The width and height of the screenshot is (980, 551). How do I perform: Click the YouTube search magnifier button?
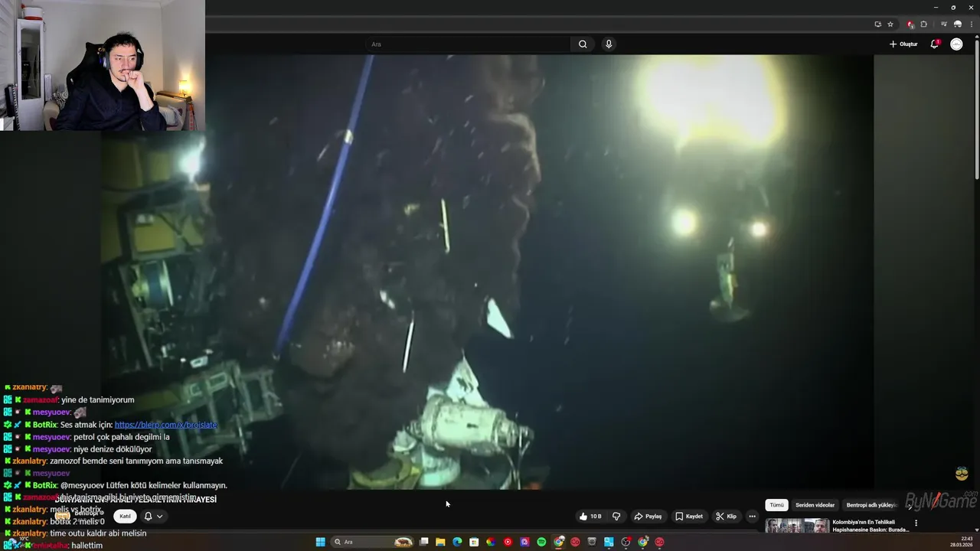[x=583, y=44]
